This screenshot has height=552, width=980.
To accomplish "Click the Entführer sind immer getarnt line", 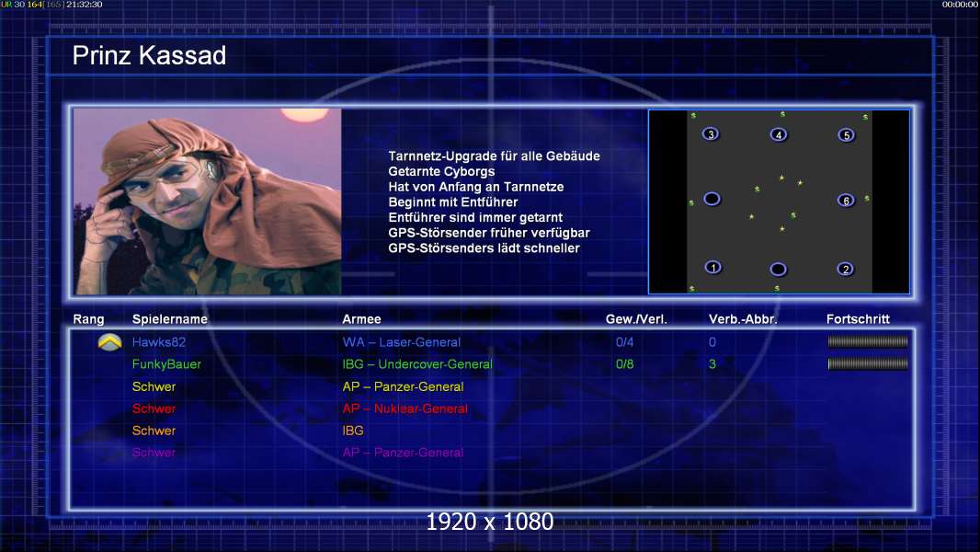I will [475, 217].
